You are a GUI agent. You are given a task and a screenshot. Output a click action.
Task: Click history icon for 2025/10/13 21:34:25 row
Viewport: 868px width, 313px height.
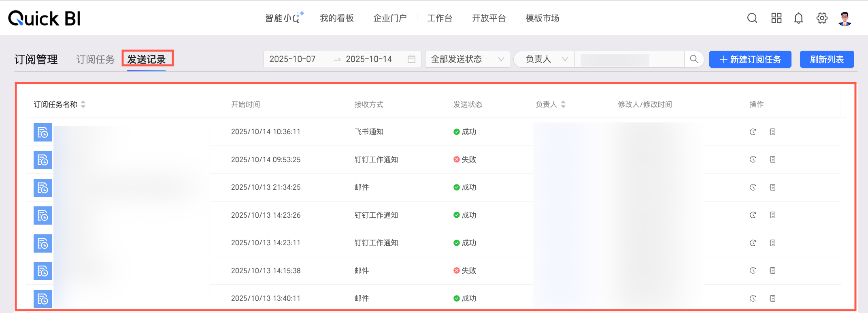pos(753,187)
